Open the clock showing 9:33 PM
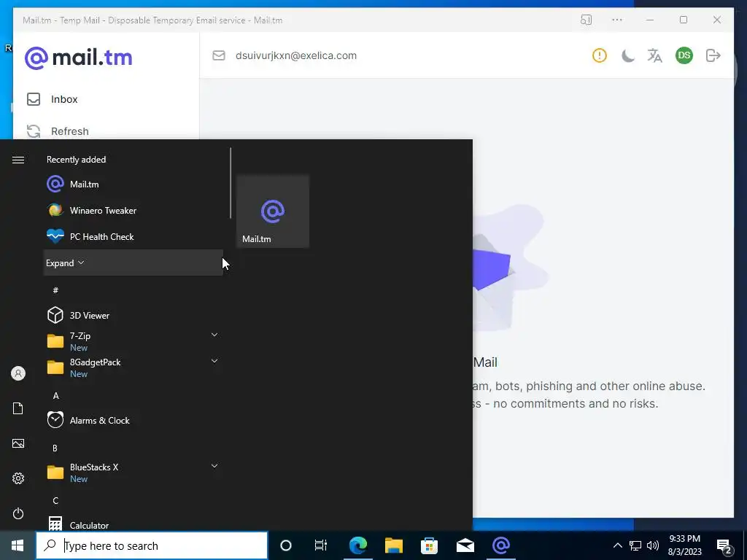Screen dimensions: 747x560 point(684,545)
